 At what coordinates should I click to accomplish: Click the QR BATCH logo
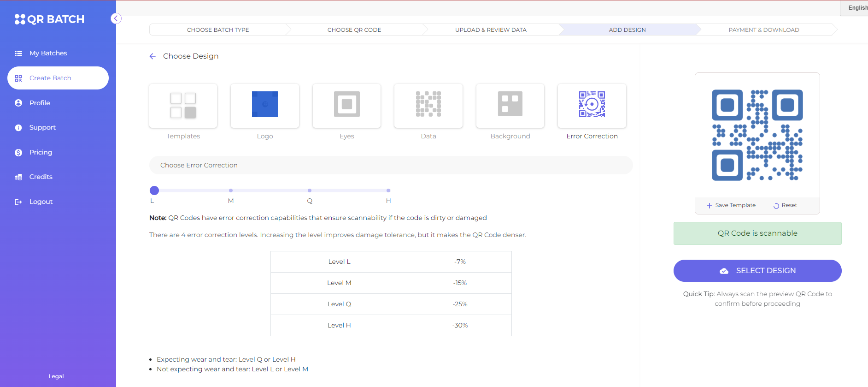(x=49, y=19)
